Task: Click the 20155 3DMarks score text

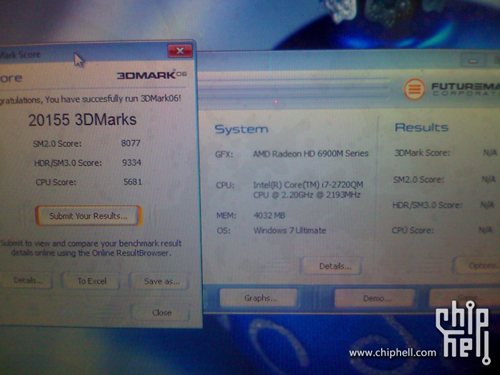Action: tap(82, 120)
